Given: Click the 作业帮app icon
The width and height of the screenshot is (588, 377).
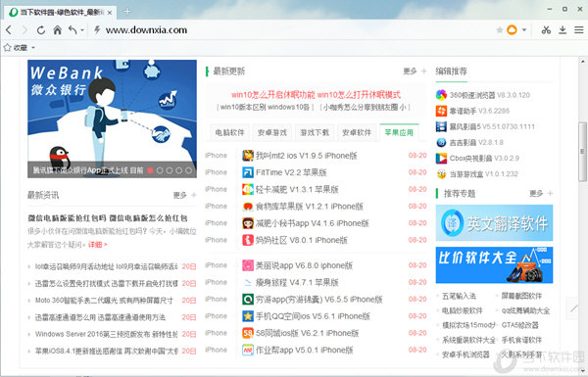Looking at the screenshot, I should pyautogui.click(x=248, y=350).
